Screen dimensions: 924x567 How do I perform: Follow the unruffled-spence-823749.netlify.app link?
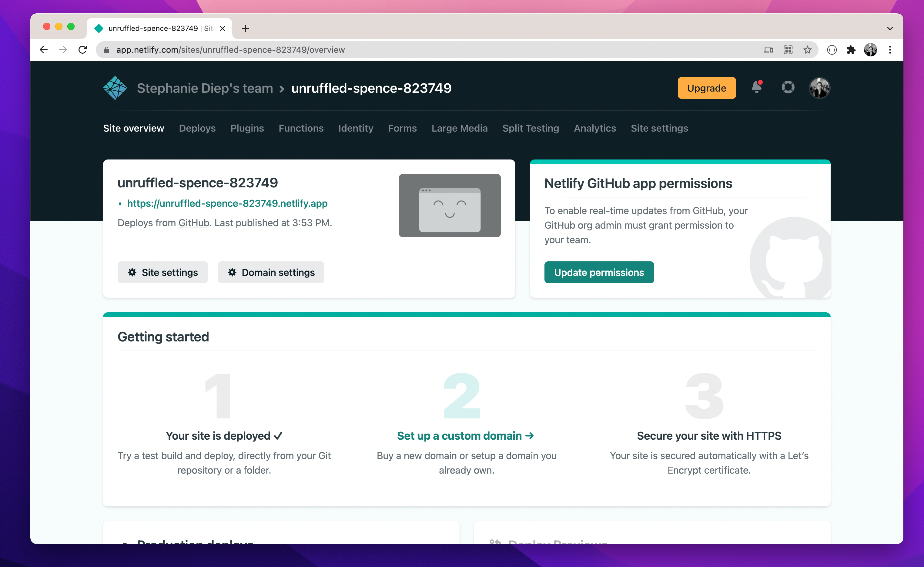227,203
